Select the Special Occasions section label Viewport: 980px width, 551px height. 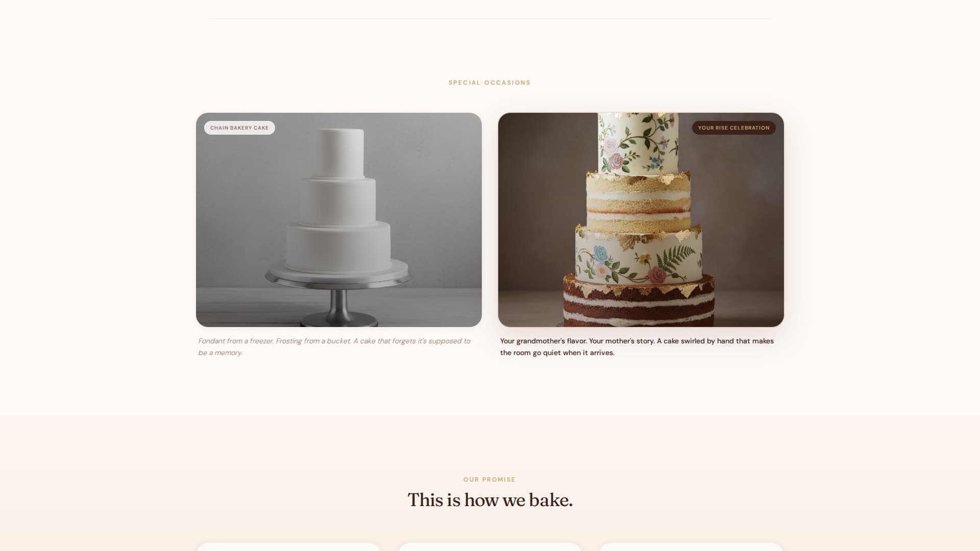coord(489,83)
